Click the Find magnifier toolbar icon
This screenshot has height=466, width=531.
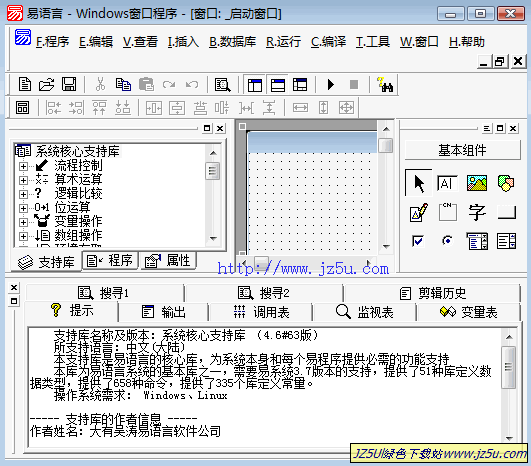point(222,85)
